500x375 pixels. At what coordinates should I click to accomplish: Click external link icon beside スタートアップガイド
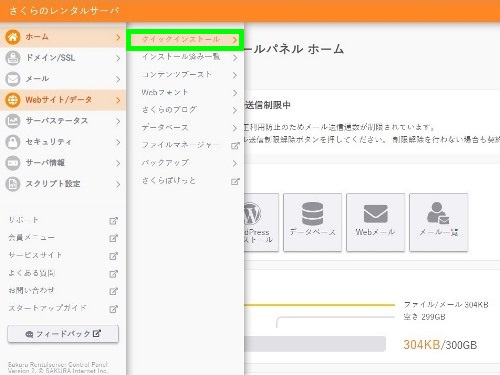[x=114, y=309]
